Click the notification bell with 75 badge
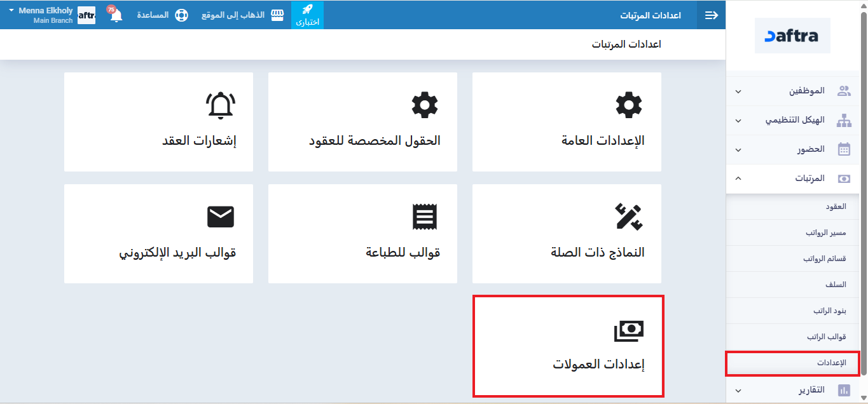The width and height of the screenshot is (868, 404). coord(116,15)
